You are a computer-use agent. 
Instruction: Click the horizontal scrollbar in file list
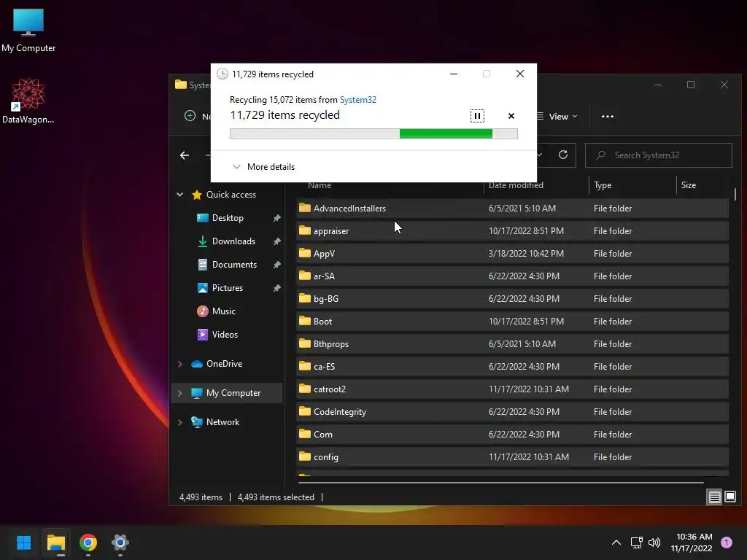500,483
